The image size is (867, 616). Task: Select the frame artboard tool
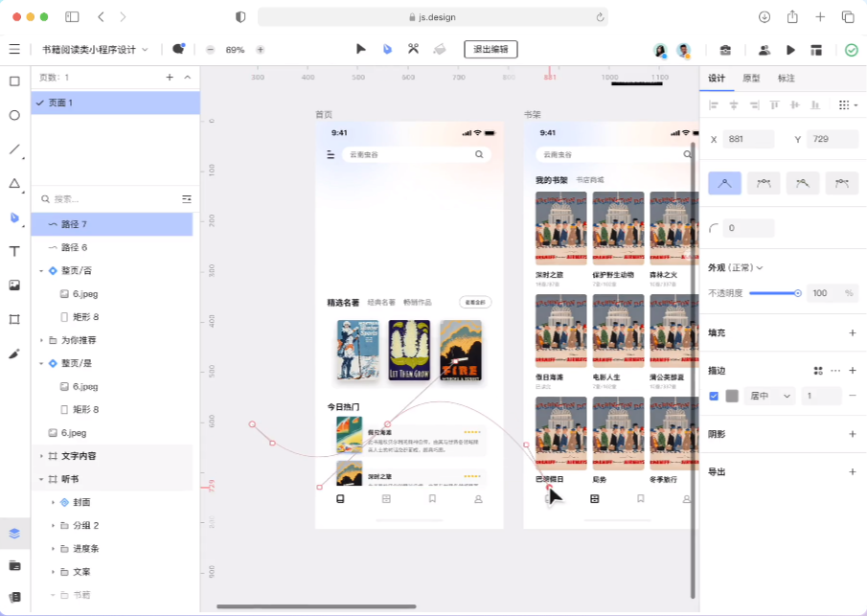tap(15, 319)
